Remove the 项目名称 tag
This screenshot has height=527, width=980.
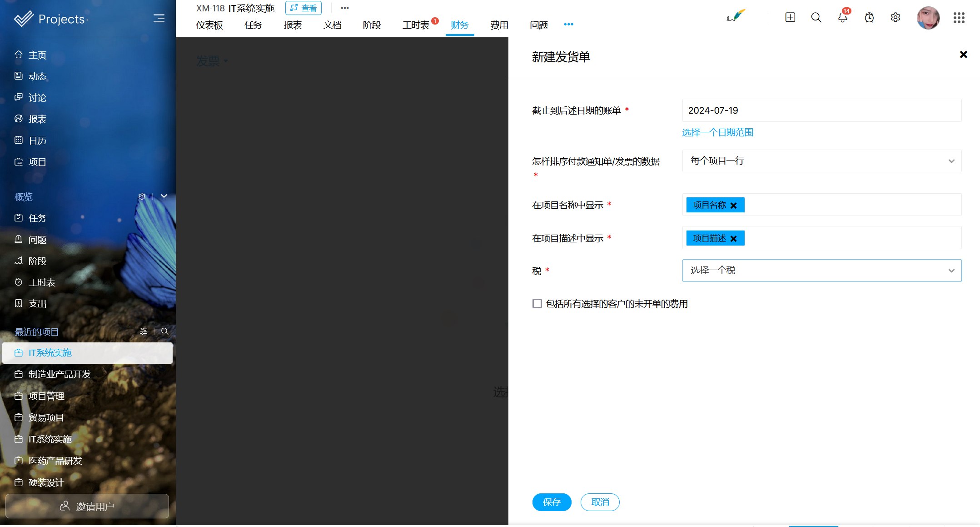point(733,206)
